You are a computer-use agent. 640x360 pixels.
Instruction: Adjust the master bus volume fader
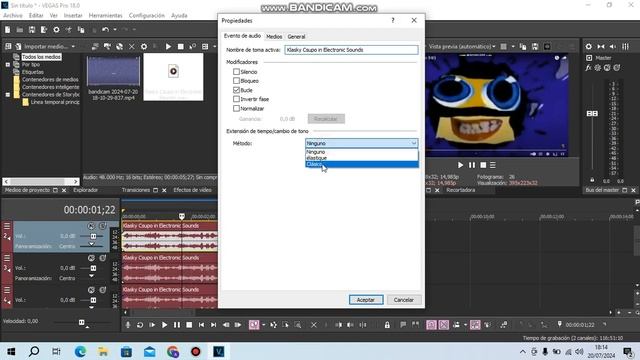coord(592,113)
